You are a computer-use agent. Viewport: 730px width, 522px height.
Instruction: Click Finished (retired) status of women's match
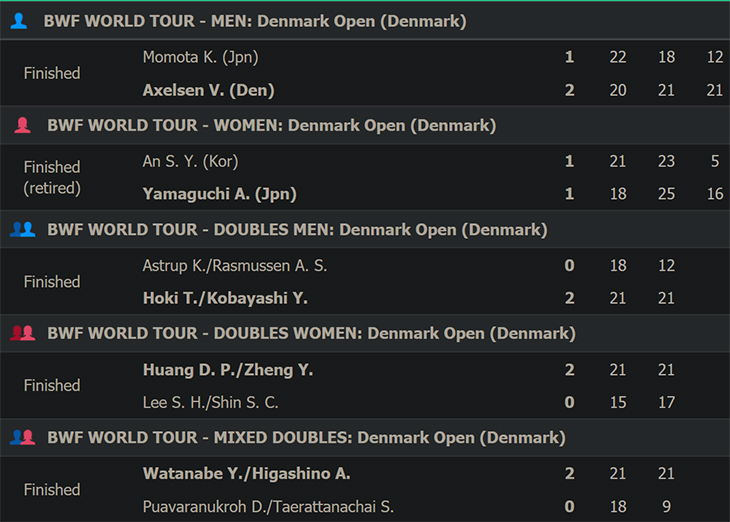click(x=52, y=178)
